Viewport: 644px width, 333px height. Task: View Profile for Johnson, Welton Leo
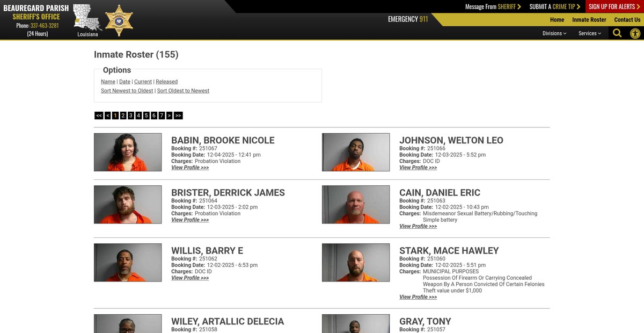click(418, 168)
